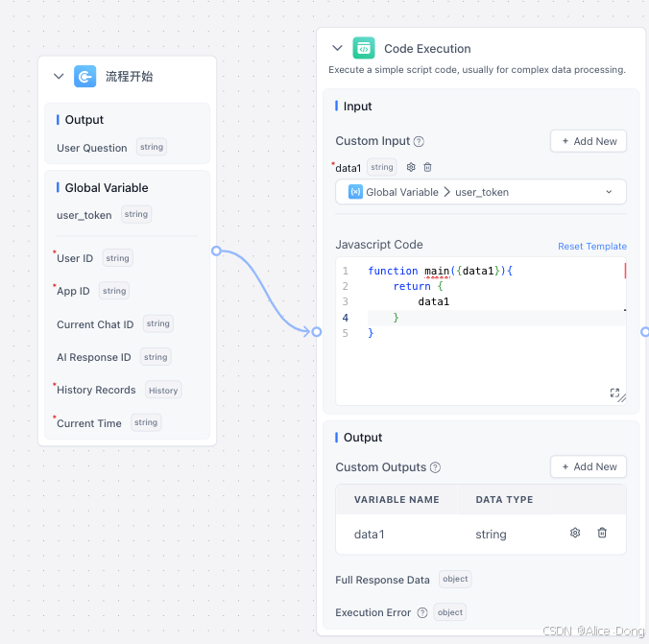This screenshot has height=644, width=649.
Task: Click the string data type cell
Action: tap(491, 535)
